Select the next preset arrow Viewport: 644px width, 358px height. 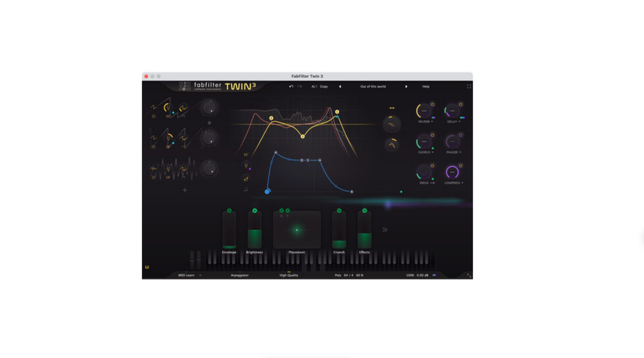click(407, 86)
